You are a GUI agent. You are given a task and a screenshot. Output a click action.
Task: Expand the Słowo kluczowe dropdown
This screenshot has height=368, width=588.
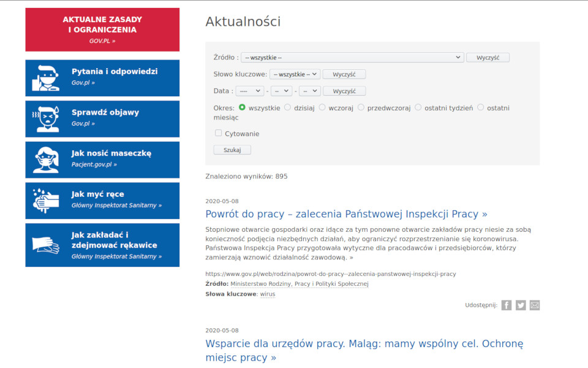295,74
